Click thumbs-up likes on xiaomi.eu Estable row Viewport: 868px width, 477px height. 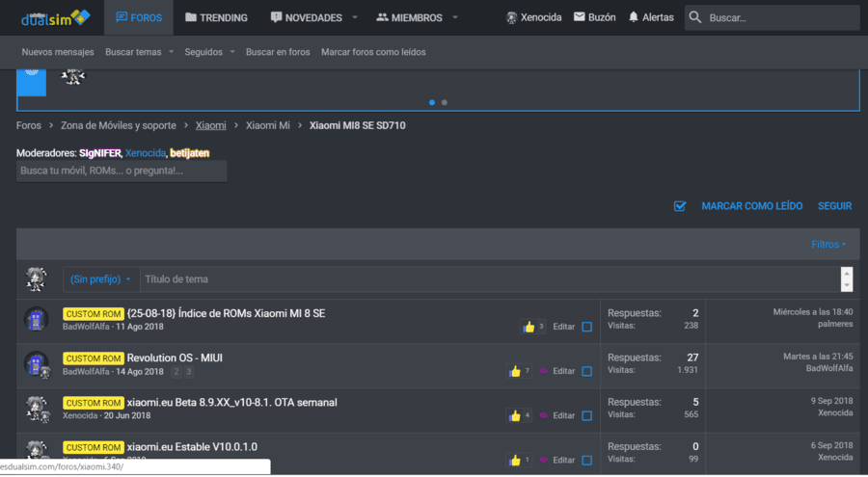[515, 461]
